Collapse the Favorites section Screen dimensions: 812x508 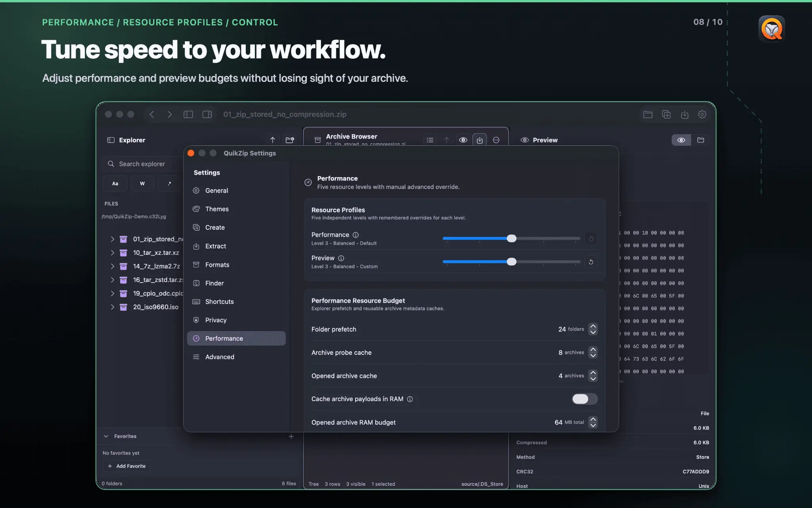pyautogui.click(x=106, y=436)
